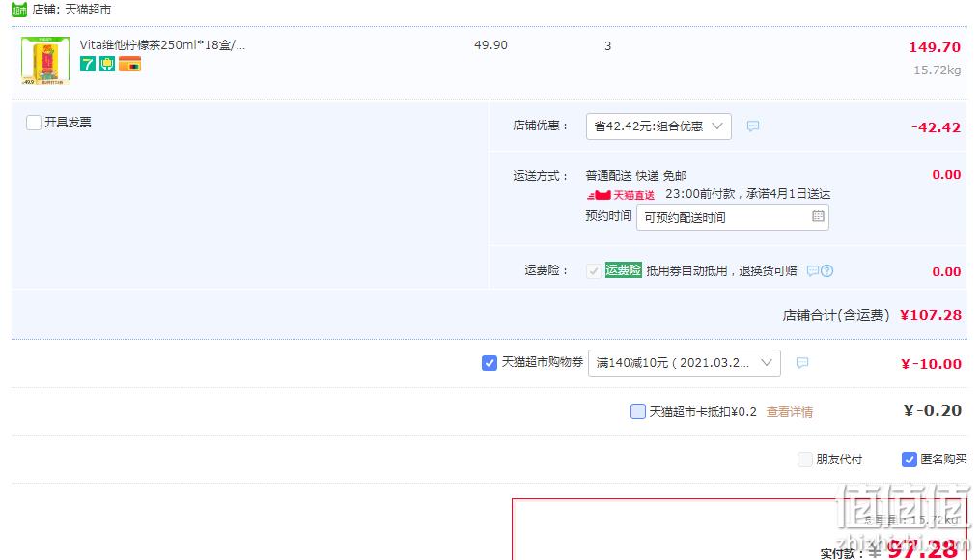The height and width of the screenshot is (560, 980).
Task: Open the 满140减10元 coupon dropdown
Action: pyautogui.click(x=685, y=363)
